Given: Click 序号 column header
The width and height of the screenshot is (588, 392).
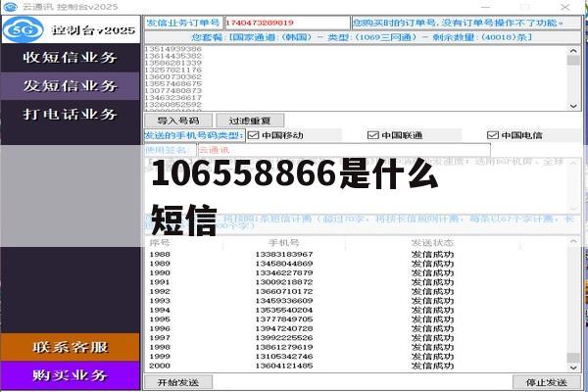Looking at the screenshot, I should (x=160, y=243).
